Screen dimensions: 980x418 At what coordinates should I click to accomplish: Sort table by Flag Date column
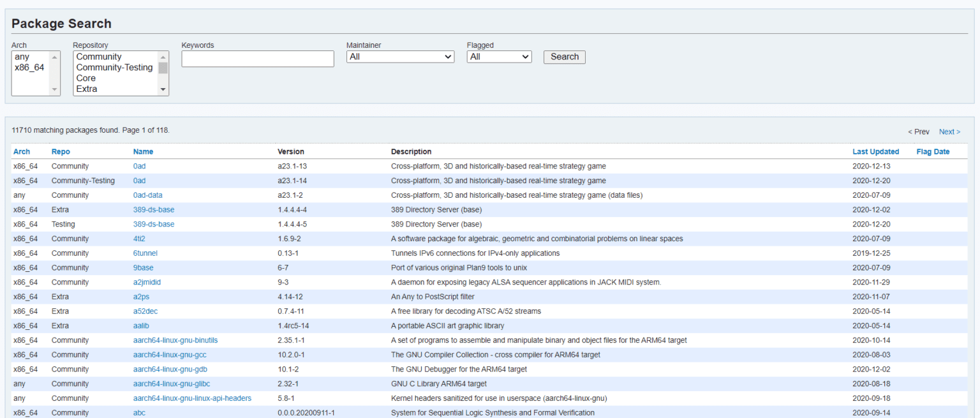[x=933, y=152]
